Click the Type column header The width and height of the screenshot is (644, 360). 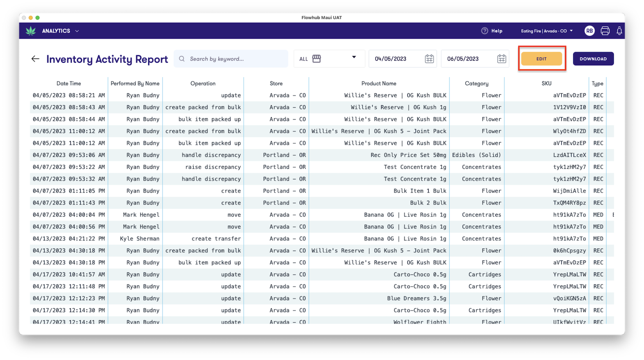pyautogui.click(x=598, y=84)
